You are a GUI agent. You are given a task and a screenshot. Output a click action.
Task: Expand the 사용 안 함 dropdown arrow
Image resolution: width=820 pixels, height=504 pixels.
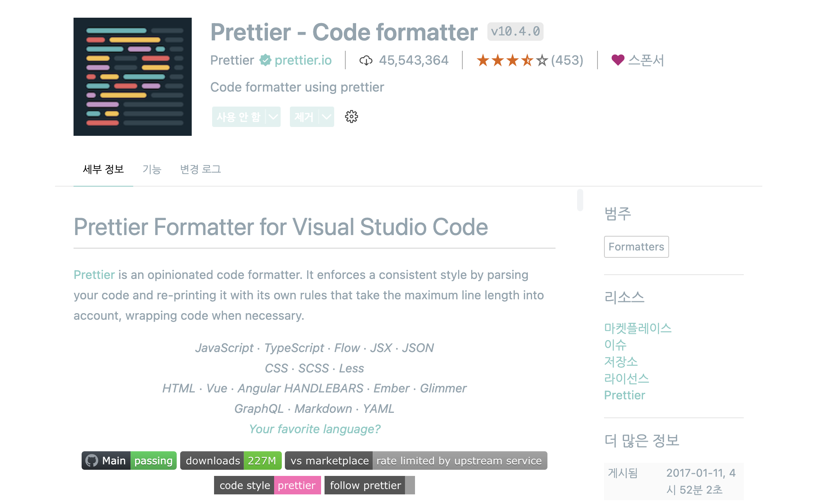click(x=273, y=117)
